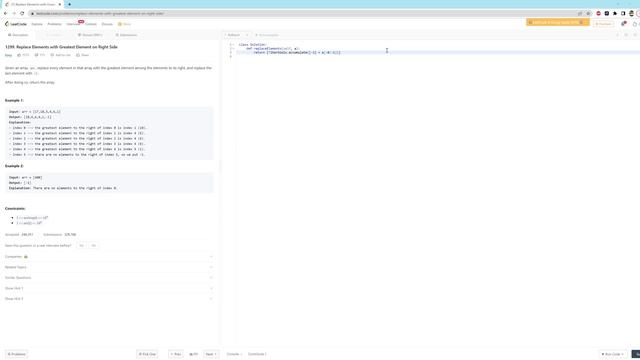The width and height of the screenshot is (640, 360).
Task: Open the Interview menu item
Action: (73, 24)
